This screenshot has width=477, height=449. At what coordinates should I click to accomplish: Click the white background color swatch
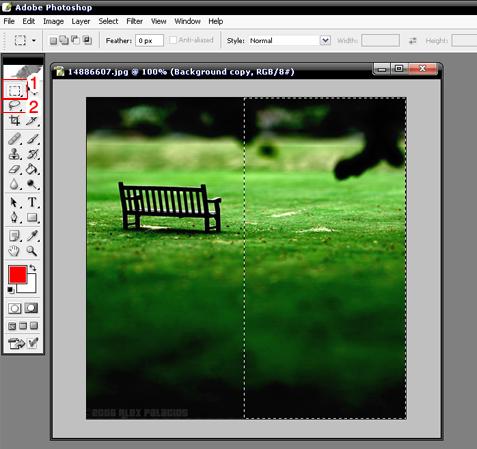pyautogui.click(x=30, y=287)
